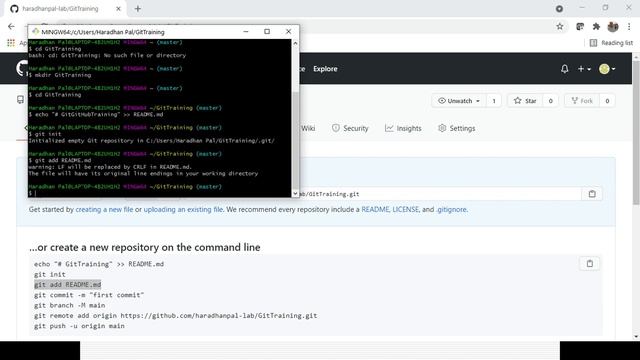Open the Reading list
The image size is (640, 360).
coord(611,43)
